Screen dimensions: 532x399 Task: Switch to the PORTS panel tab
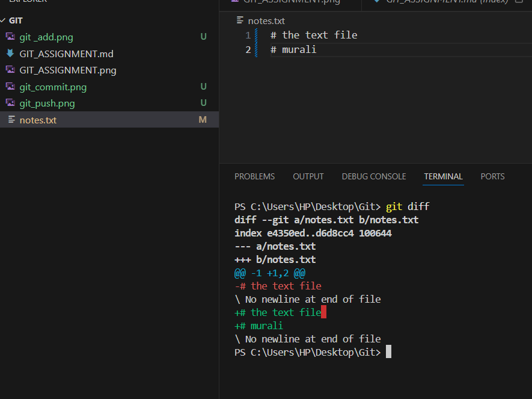point(492,176)
